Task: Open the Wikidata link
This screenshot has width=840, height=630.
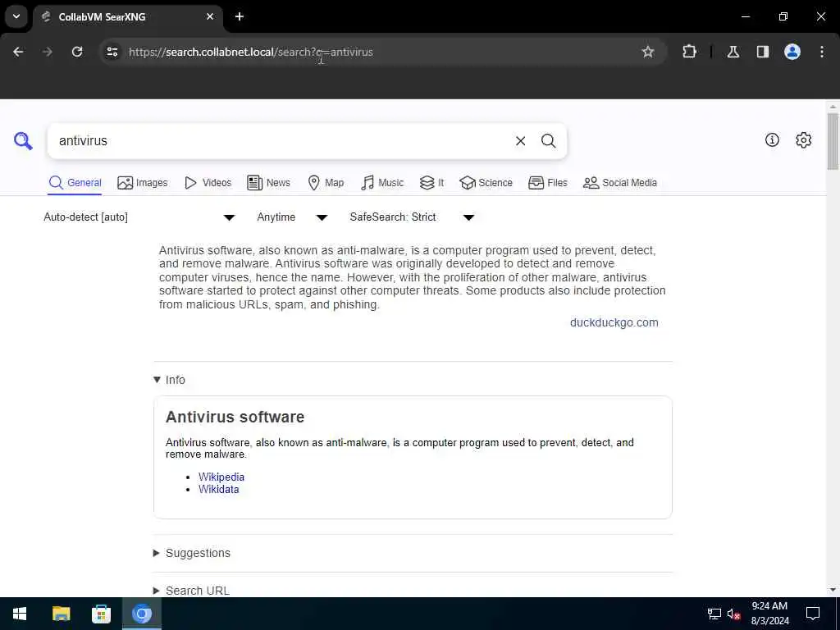Action: click(218, 489)
